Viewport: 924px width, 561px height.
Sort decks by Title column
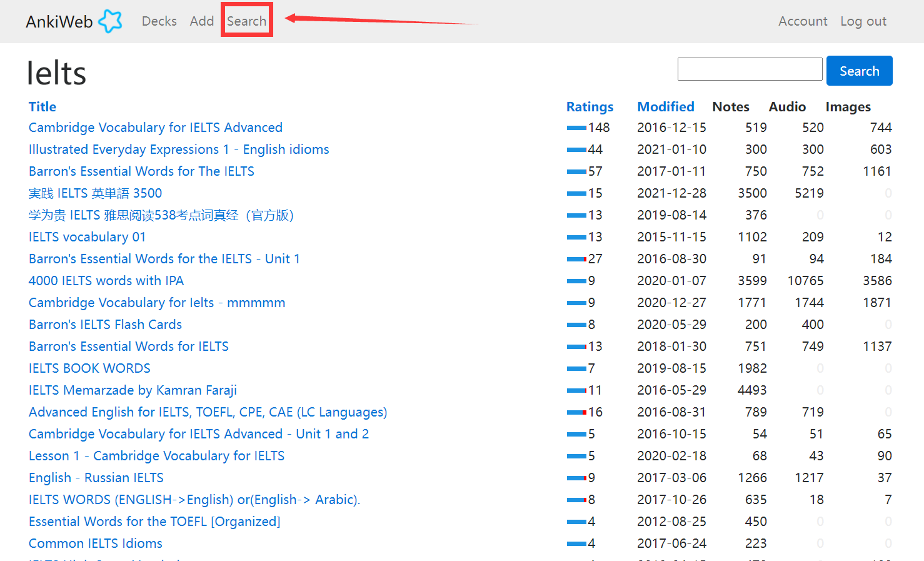[43, 107]
